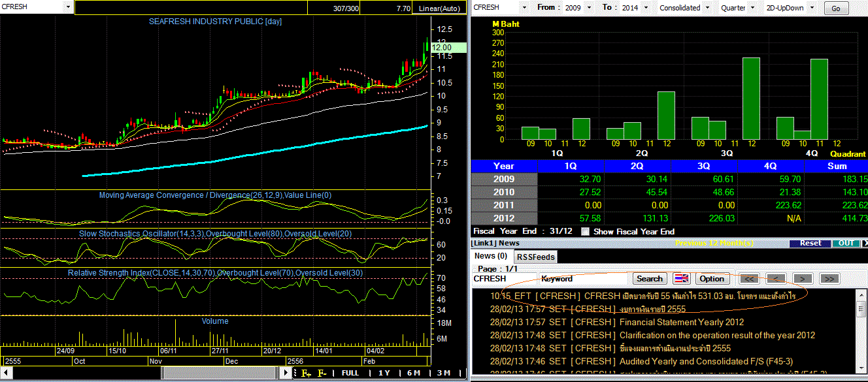This screenshot has width=868, height=382.
Task: Click the 307/300 value in top bar
Action: click(346, 8)
